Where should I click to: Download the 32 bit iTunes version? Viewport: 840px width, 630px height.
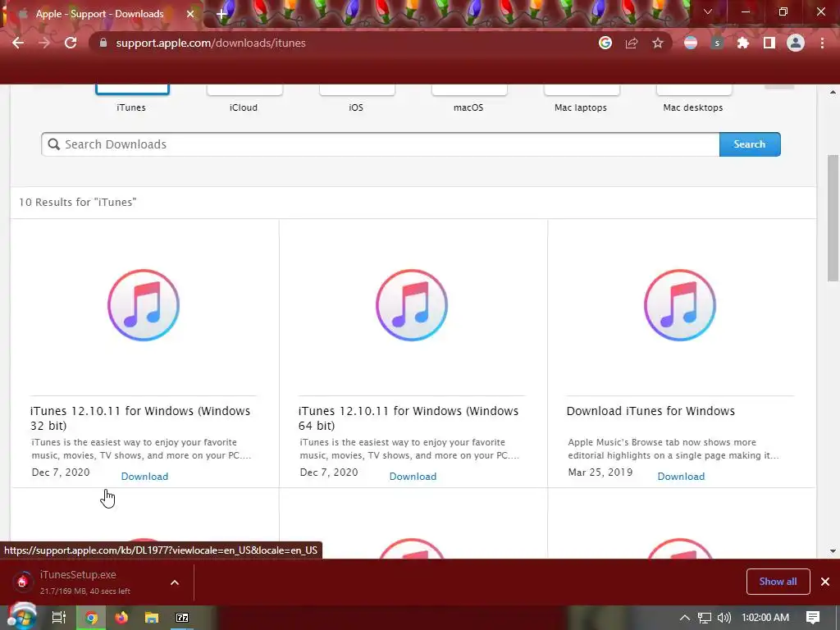pos(144,477)
